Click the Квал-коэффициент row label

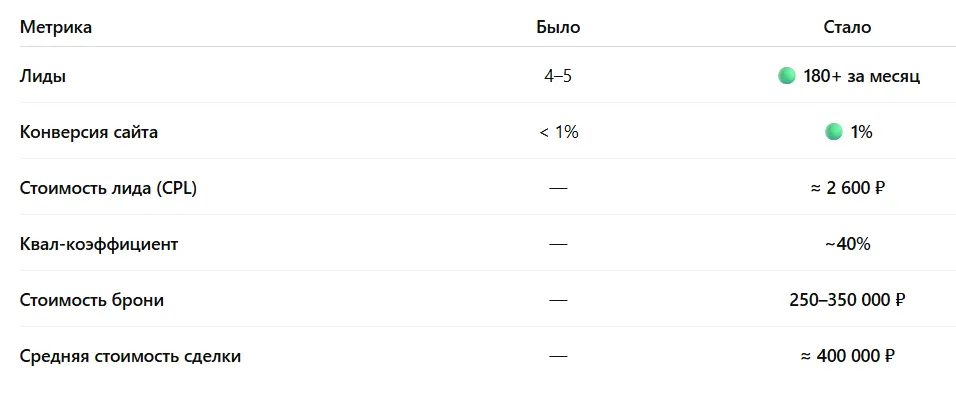point(99,245)
